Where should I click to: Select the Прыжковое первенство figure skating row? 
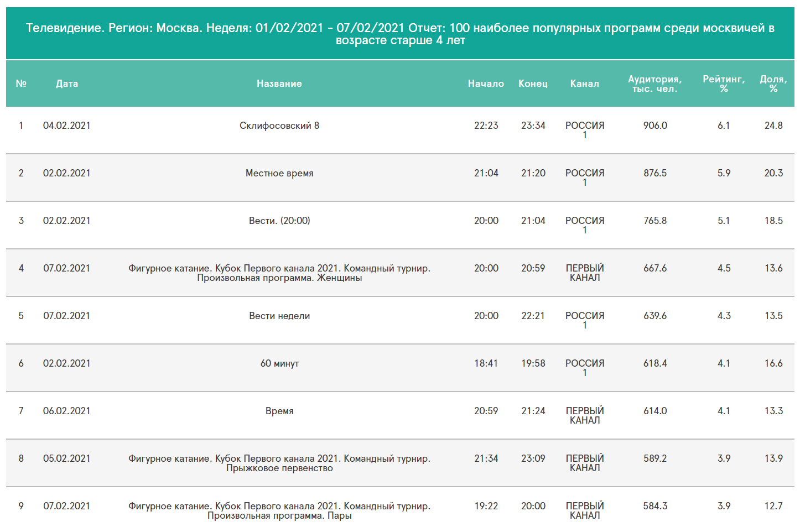[x=279, y=463]
